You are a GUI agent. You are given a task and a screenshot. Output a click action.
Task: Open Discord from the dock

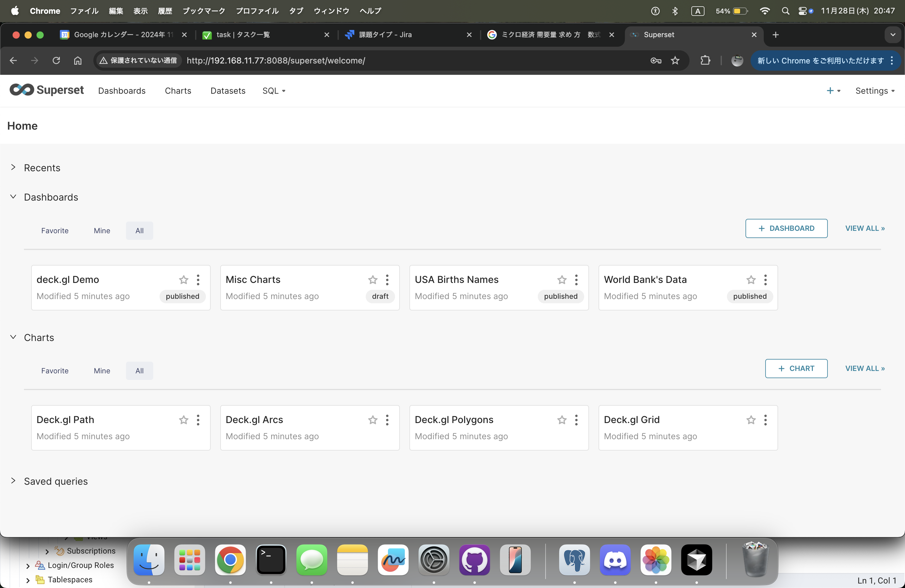coord(615,560)
